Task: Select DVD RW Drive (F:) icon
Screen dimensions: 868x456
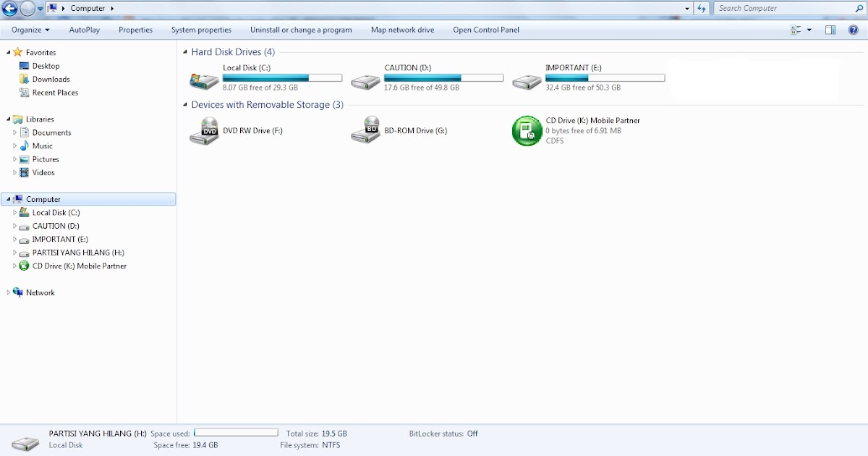Action: tap(204, 130)
